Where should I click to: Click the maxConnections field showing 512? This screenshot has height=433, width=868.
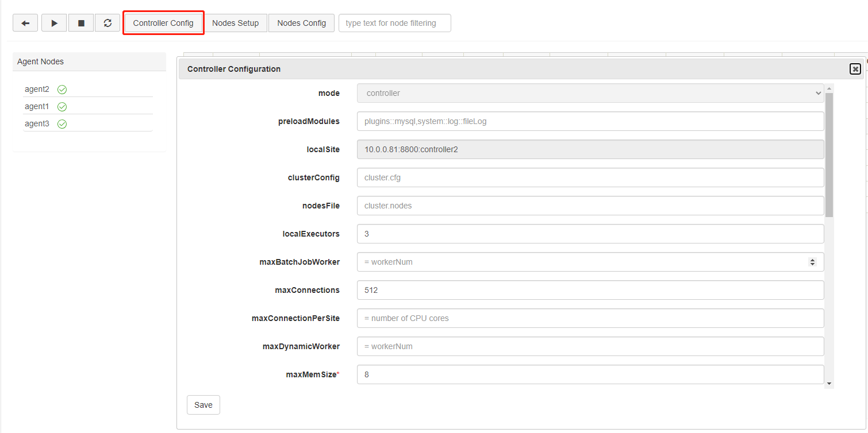click(x=590, y=290)
